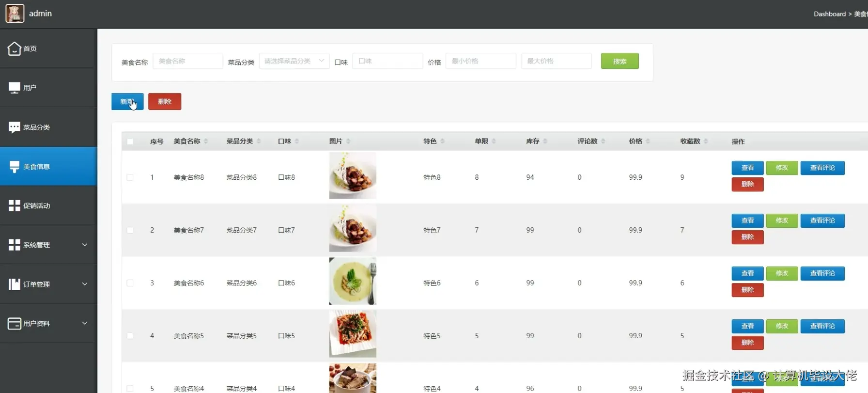The image size is (868, 393).
Task: Check the row checkbox for 美食名称8
Action: pos(130,177)
